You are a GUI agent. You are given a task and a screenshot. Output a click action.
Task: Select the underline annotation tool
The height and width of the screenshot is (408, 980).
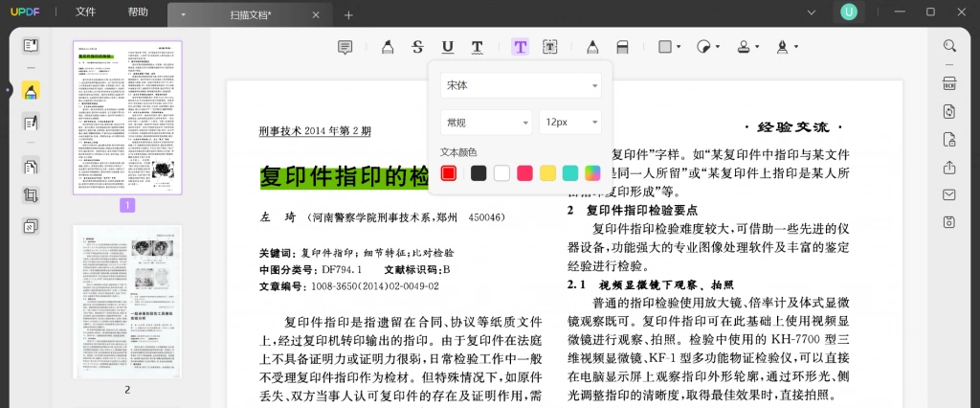pos(448,47)
